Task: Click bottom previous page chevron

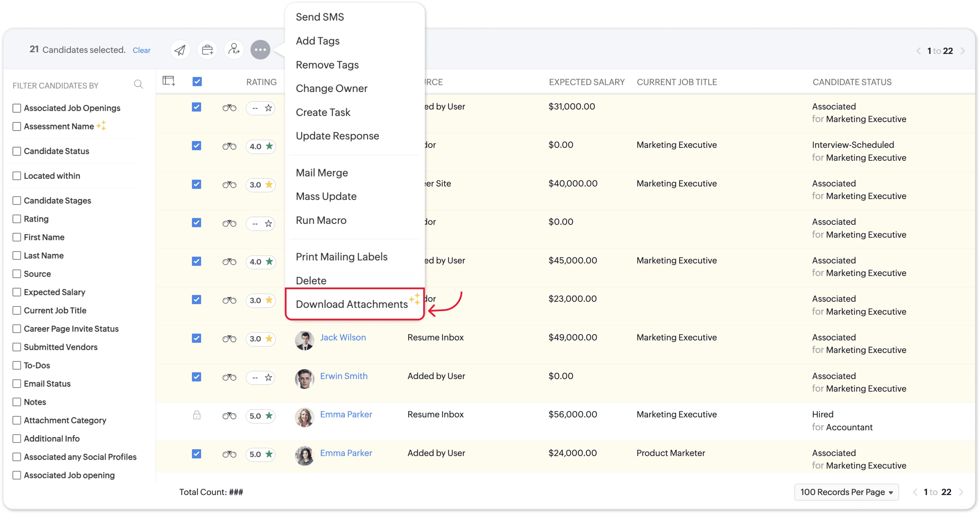Action: 915,492
